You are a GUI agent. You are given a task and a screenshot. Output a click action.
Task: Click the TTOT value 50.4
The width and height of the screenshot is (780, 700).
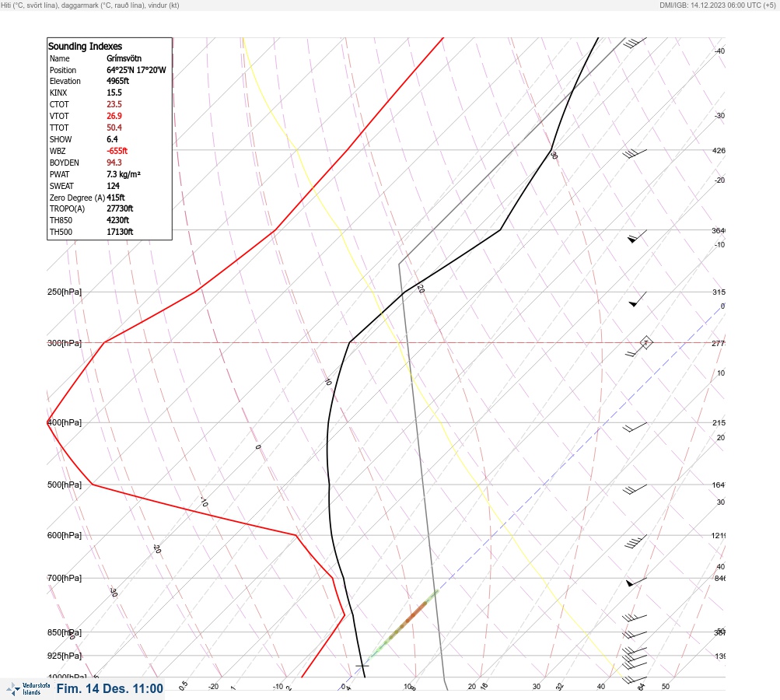tap(114, 128)
